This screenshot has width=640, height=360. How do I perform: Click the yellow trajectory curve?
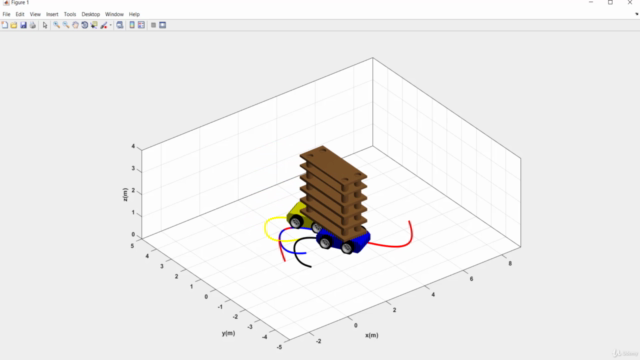click(x=266, y=229)
